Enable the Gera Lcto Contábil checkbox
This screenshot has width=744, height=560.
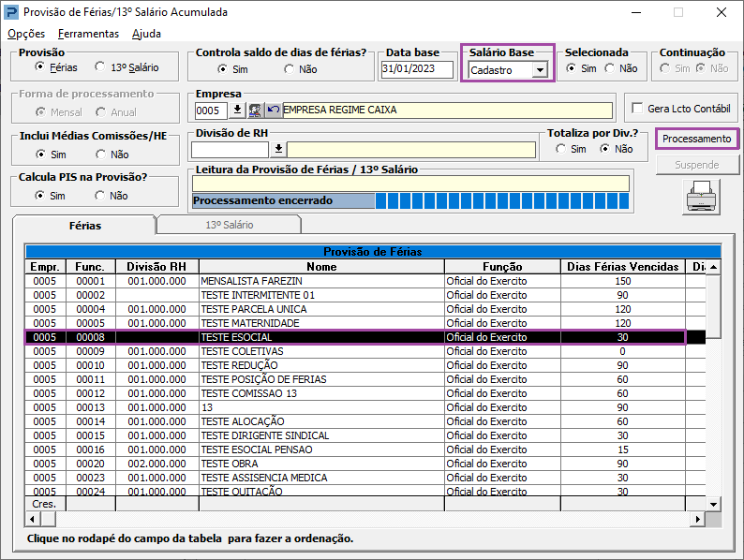tap(637, 108)
